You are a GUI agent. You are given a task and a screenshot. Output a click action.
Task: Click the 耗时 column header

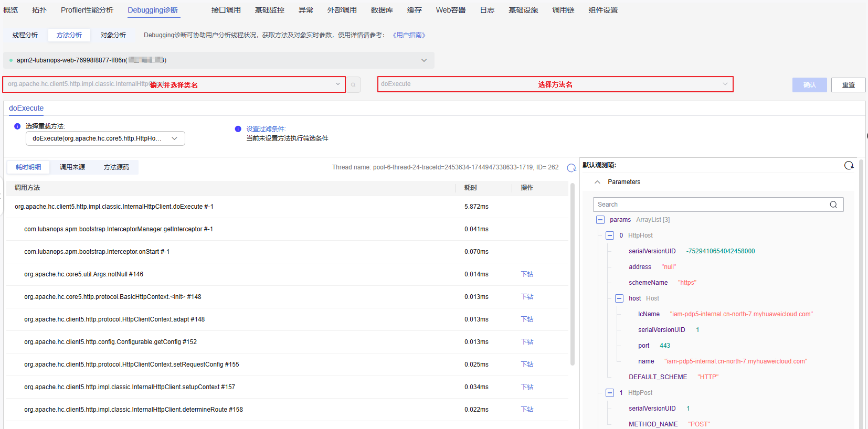point(471,188)
